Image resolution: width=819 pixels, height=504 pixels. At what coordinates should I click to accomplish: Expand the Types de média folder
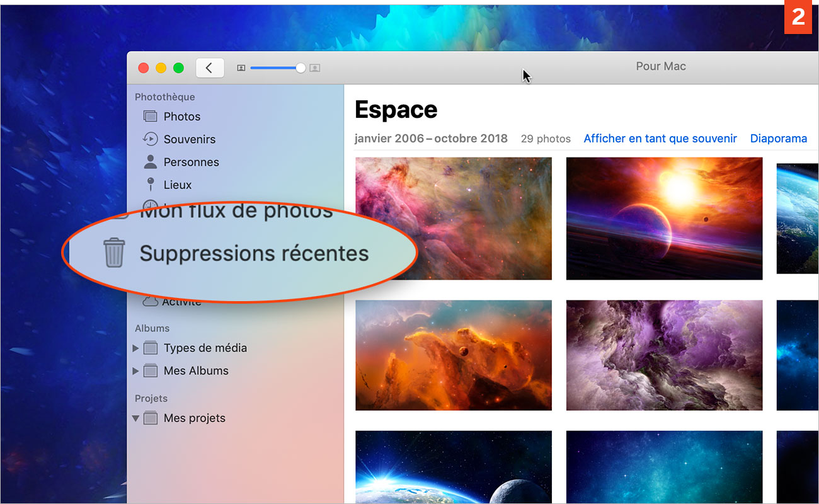pyautogui.click(x=135, y=348)
